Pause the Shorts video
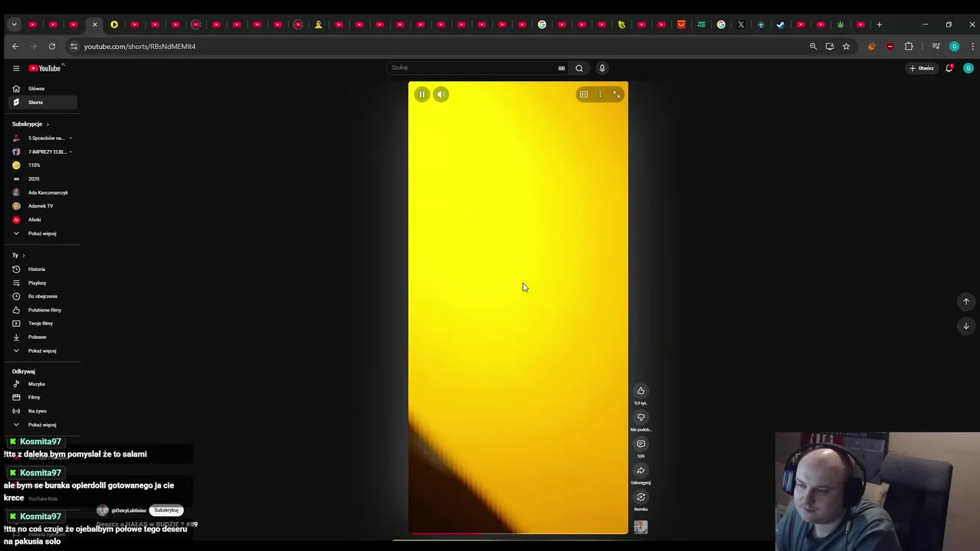 pos(422,94)
